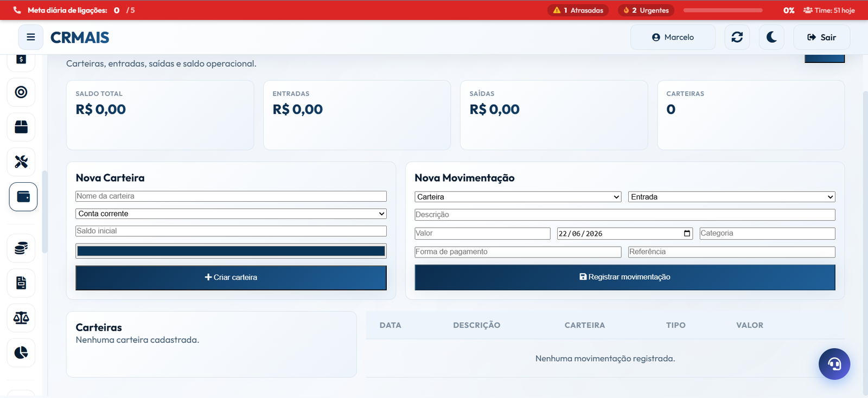This screenshot has width=868, height=398.
Task: Open calendar picker in date field
Action: (x=687, y=234)
